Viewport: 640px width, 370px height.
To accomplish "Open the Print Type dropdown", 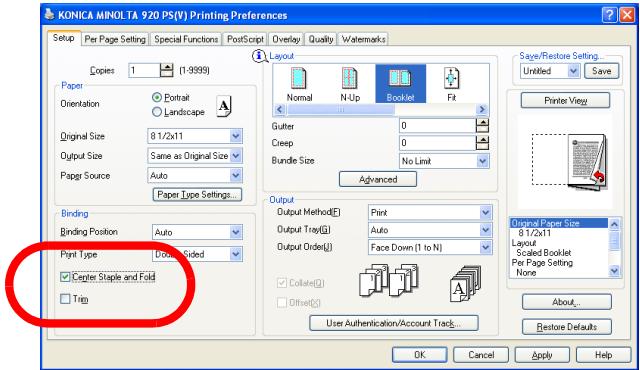I will [x=198, y=254].
